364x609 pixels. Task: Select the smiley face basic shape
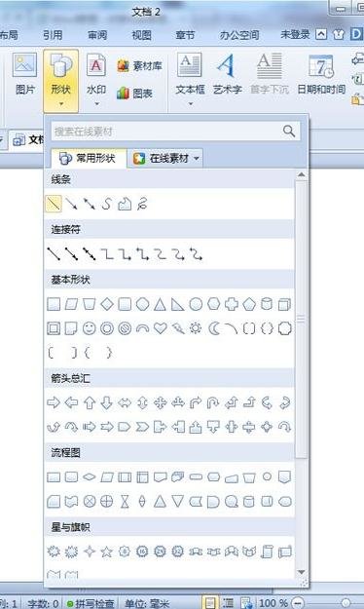[x=90, y=328]
